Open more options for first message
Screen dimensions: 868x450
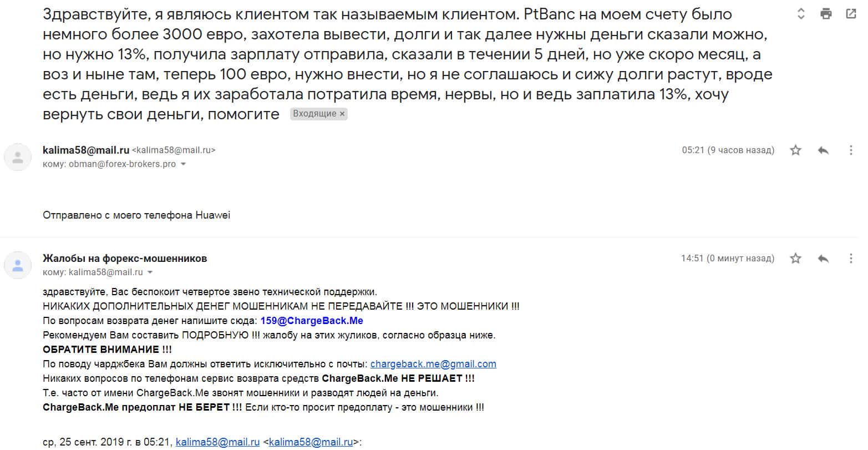(851, 150)
